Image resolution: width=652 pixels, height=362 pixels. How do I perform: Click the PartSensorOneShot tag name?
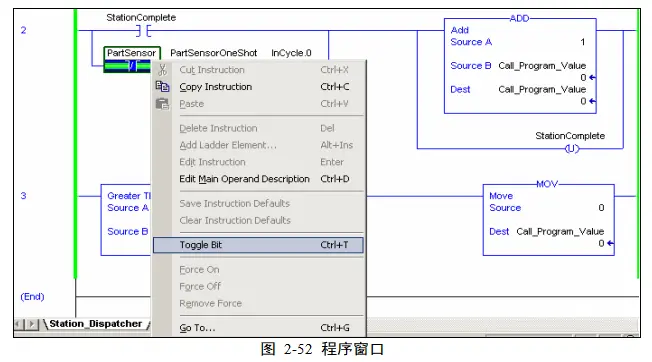[214, 53]
